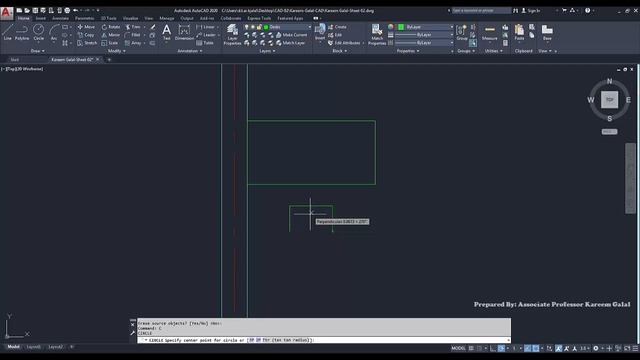Expand the Modify panel
Screen dimensions: 640x360
click(117, 51)
